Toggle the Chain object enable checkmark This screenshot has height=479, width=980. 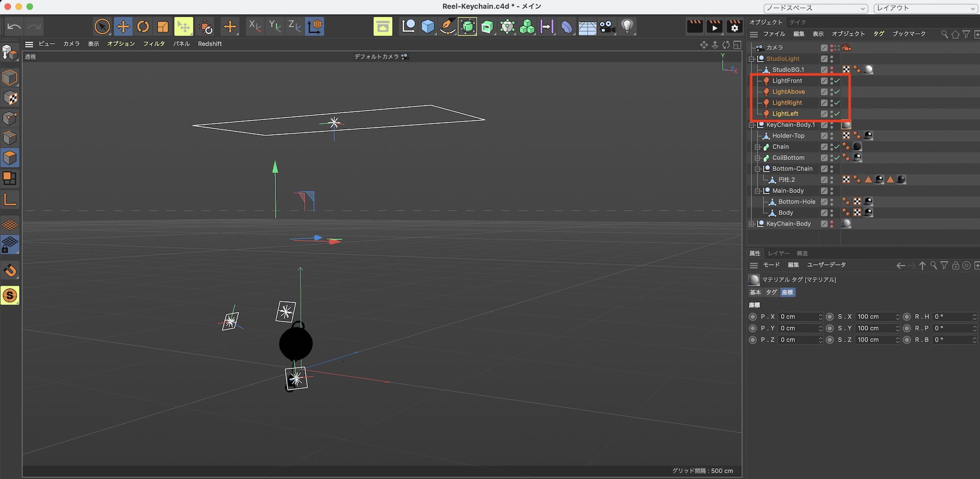tap(837, 147)
